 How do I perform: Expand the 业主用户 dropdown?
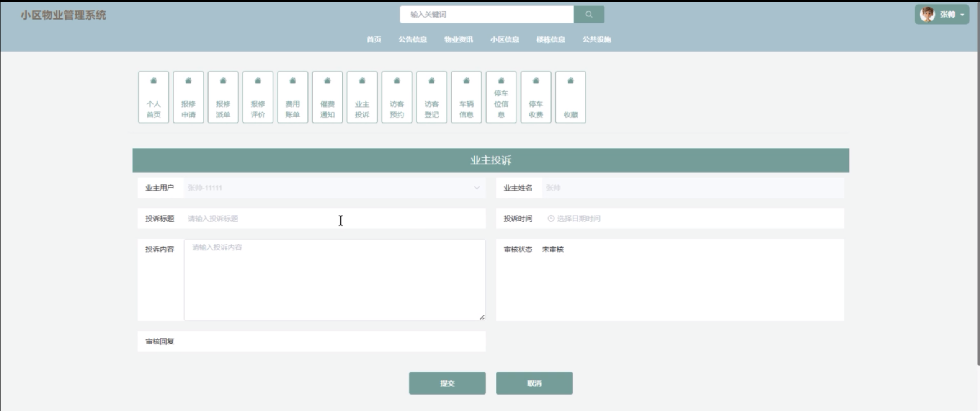(476, 188)
